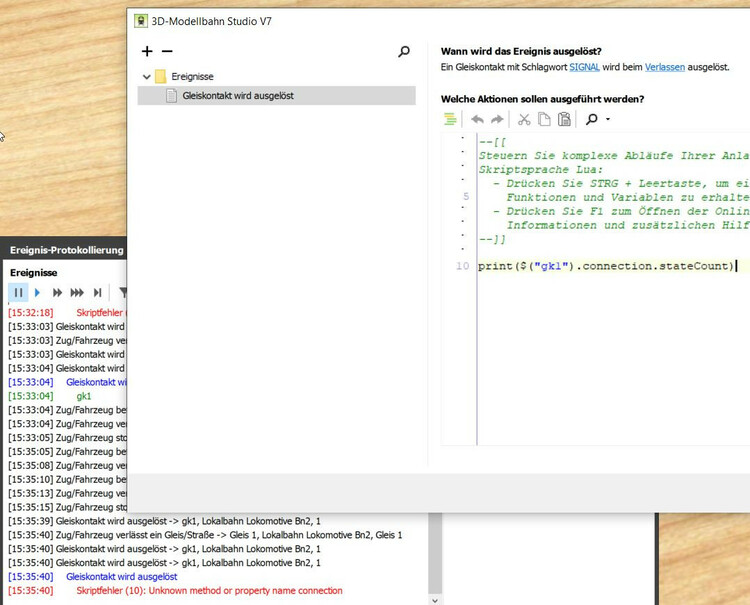This screenshot has height=605, width=750.
Task: Click the scissors cut icon
Action: pos(524,120)
